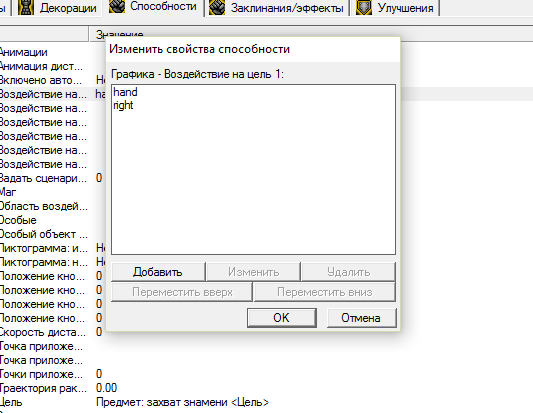The width and height of the screenshot is (533, 413).
Task: Click the fist icon on Способности tab
Action: pos(117,7)
